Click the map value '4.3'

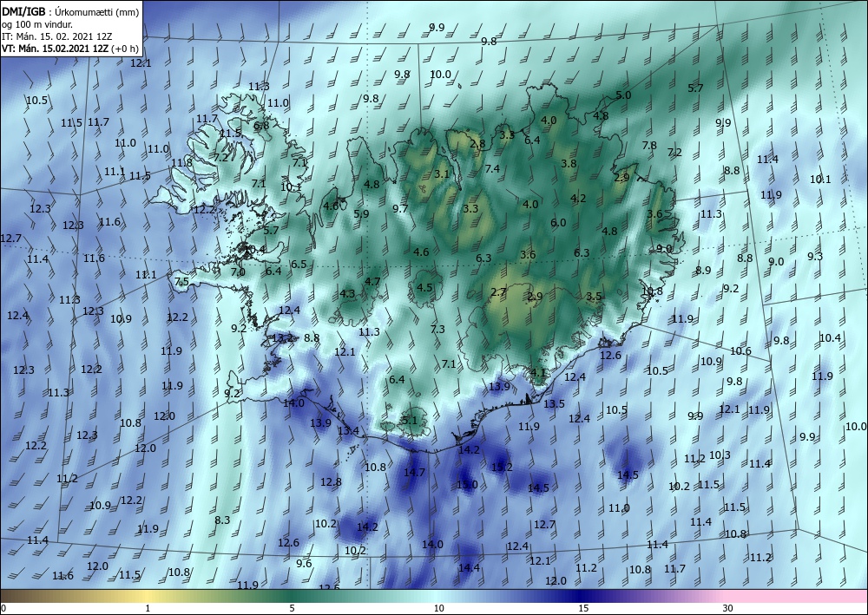[x=347, y=294]
